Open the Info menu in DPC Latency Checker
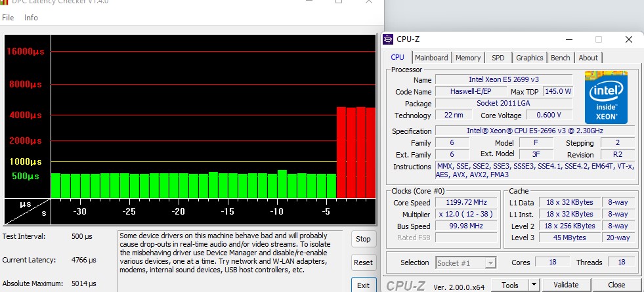Viewport: 644px width, 292px height. 31,18
